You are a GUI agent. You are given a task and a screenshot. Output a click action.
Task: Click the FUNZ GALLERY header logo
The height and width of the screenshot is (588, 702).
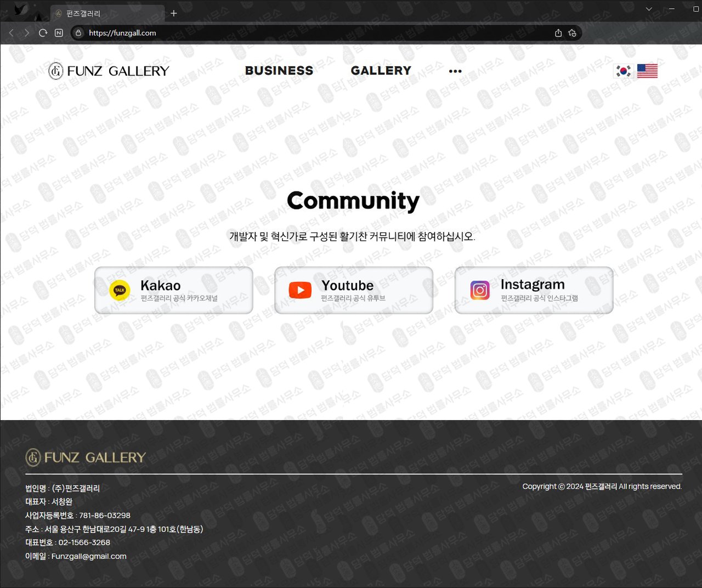click(109, 71)
